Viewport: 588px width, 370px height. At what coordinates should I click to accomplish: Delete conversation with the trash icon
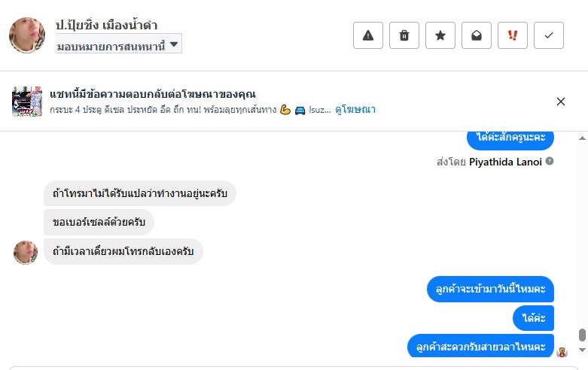(x=404, y=35)
